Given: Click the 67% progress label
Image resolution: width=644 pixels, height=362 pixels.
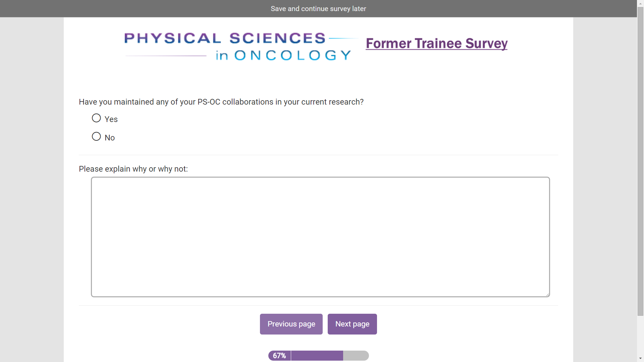Looking at the screenshot, I should click(279, 356).
